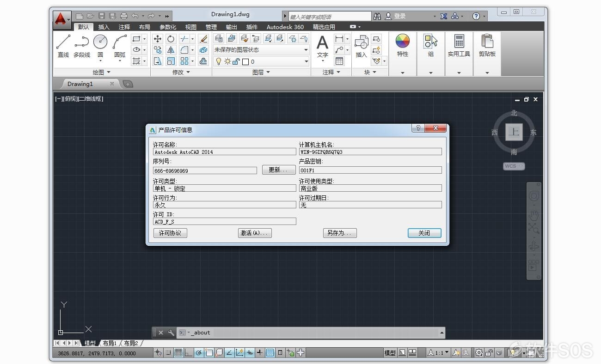Toggle grid display in status bar
601x364 pixels.
(178, 353)
